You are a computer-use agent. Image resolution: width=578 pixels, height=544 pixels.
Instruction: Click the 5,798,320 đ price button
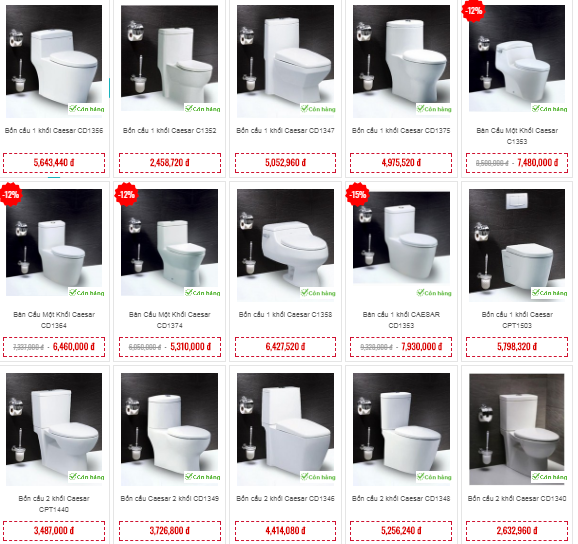pyautogui.click(x=517, y=346)
